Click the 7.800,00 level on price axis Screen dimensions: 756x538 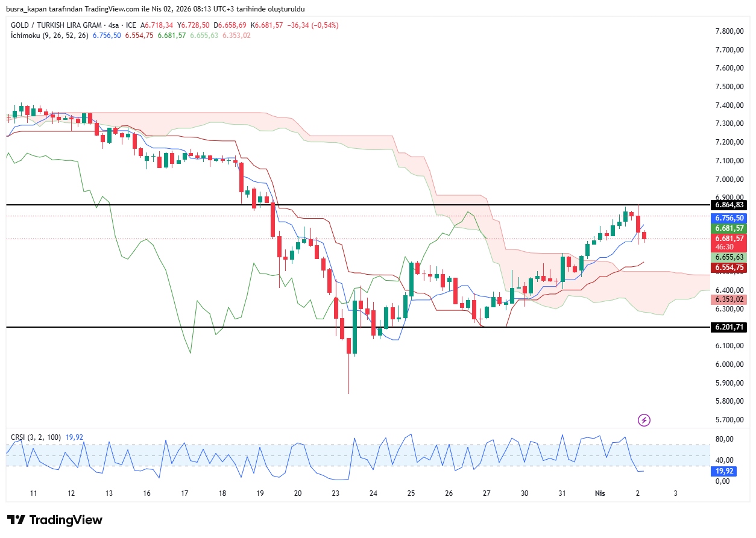(x=728, y=31)
